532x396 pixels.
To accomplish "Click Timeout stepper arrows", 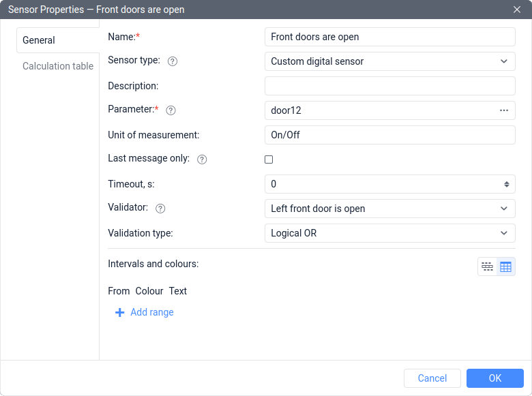I will (507, 184).
